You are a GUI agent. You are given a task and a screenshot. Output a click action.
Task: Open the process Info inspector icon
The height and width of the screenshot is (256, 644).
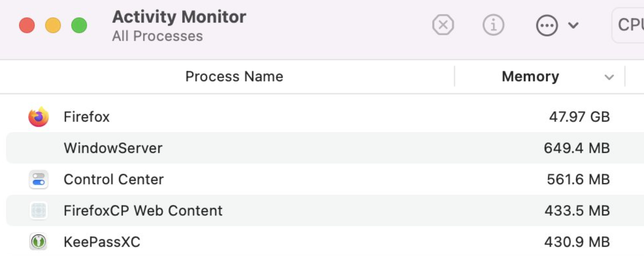tap(493, 25)
